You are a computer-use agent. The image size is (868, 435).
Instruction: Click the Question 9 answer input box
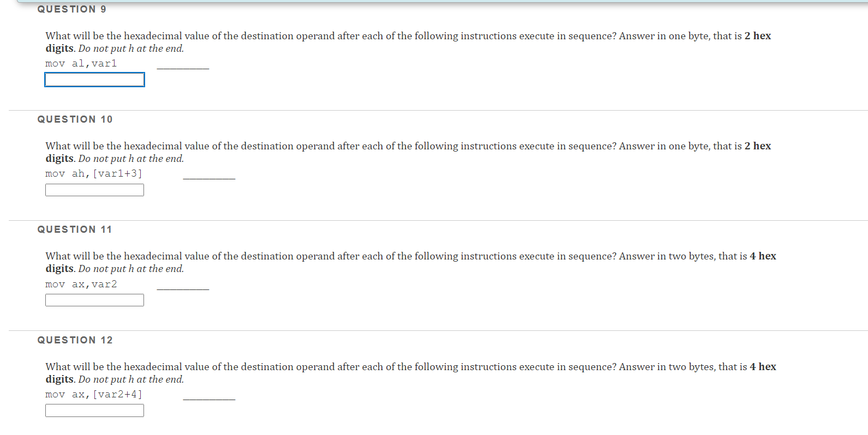(x=94, y=80)
